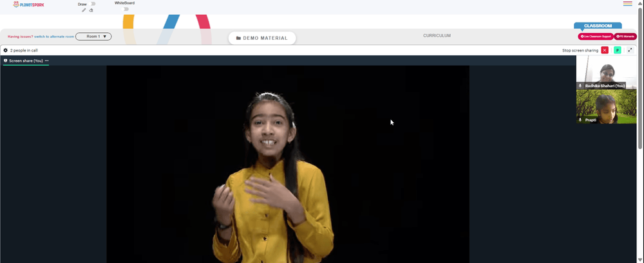Click Radhika Shahari's video thumbnail

[x=606, y=72]
